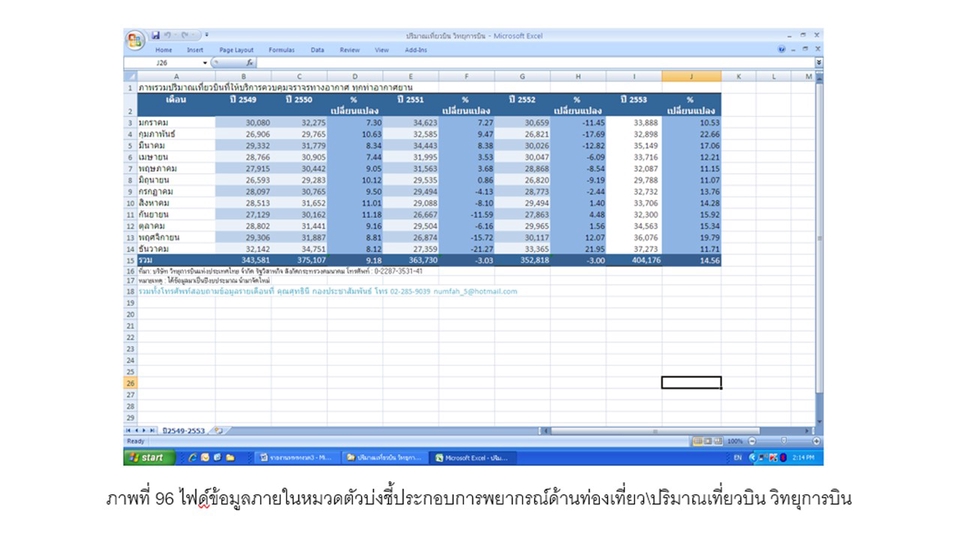Click header cell ปี 2553
Image resolution: width=960 pixels, height=540 pixels.
[x=634, y=105]
